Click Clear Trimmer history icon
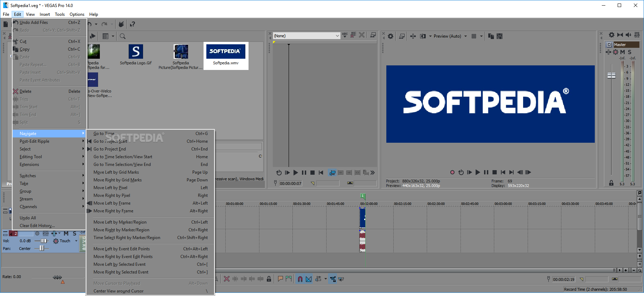This screenshot has height=296, width=644. tap(353, 35)
